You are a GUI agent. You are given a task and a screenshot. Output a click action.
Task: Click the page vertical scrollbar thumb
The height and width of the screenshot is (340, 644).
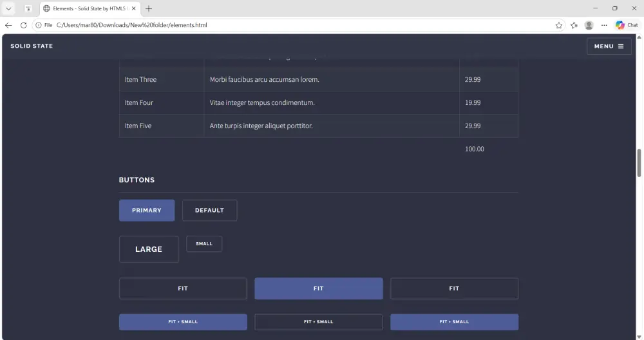[x=639, y=163]
